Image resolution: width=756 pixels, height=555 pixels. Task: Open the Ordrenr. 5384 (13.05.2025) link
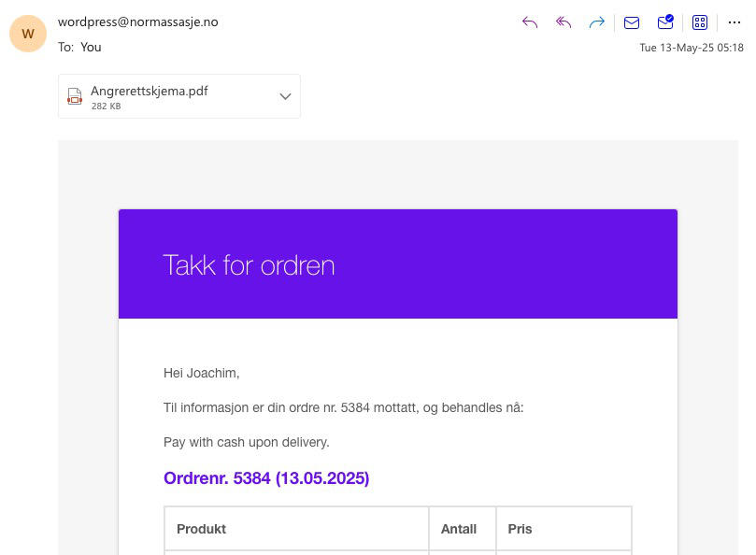click(x=266, y=478)
